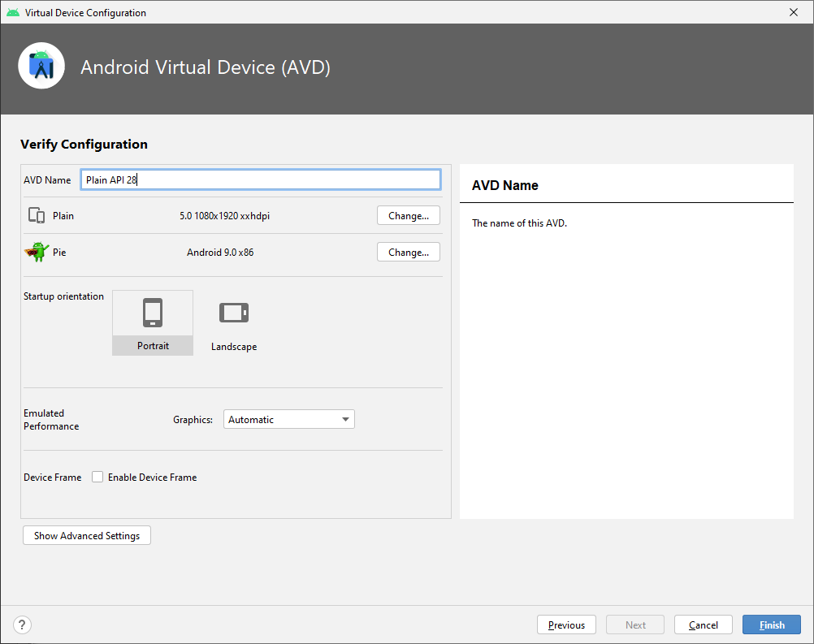Viewport: 814px width, 644px height.
Task: Click the 'Verify Configuration' heading
Action: point(84,145)
